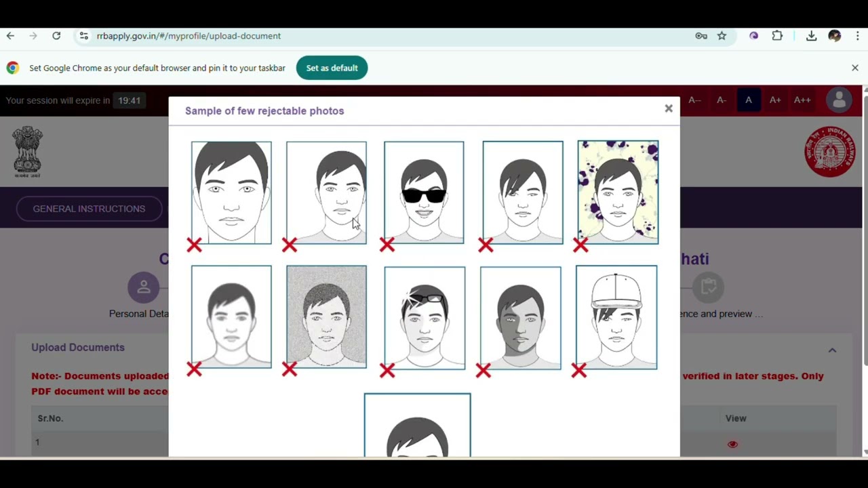Screen dimensions: 868x488
Task: Open the Extensions puzzle icon
Action: coord(777,36)
